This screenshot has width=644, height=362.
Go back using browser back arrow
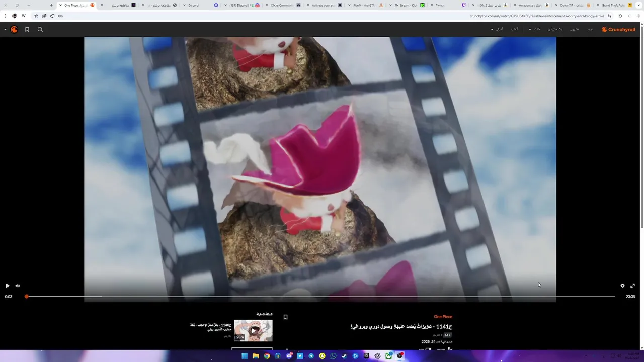coord(639,16)
